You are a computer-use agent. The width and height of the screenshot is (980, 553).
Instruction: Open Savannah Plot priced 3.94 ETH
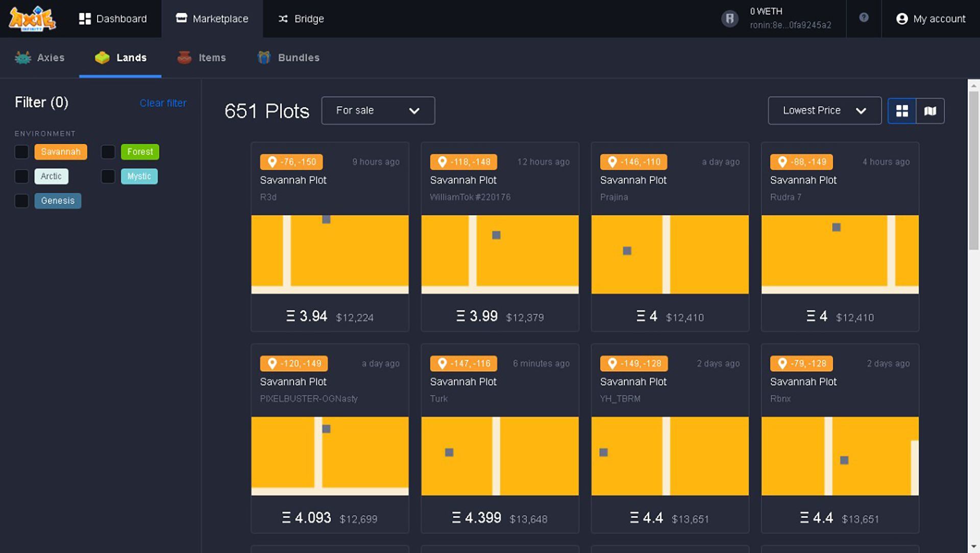tap(330, 254)
